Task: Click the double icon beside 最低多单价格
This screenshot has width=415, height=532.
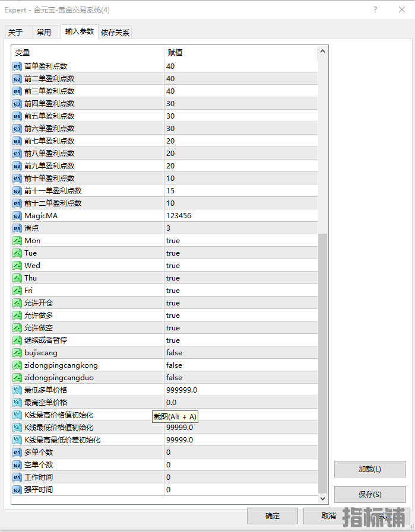Action: tap(17, 390)
